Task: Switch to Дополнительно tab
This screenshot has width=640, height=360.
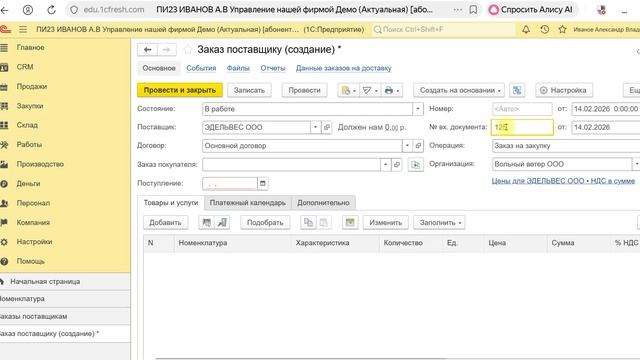Action: pos(323,203)
